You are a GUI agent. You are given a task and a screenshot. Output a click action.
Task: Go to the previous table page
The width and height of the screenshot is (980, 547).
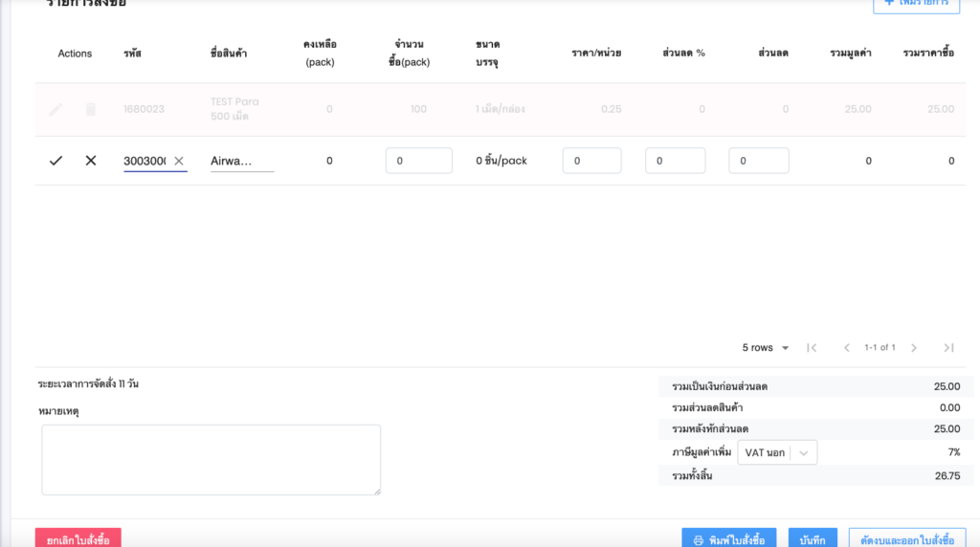coord(846,347)
